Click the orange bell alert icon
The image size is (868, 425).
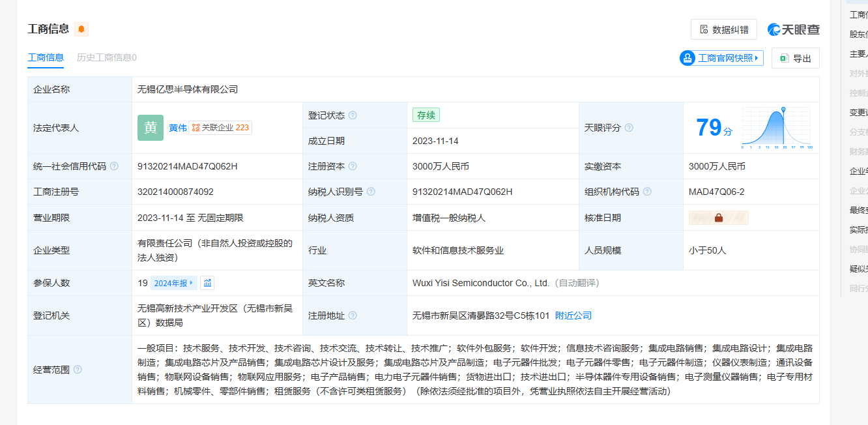[x=81, y=29]
